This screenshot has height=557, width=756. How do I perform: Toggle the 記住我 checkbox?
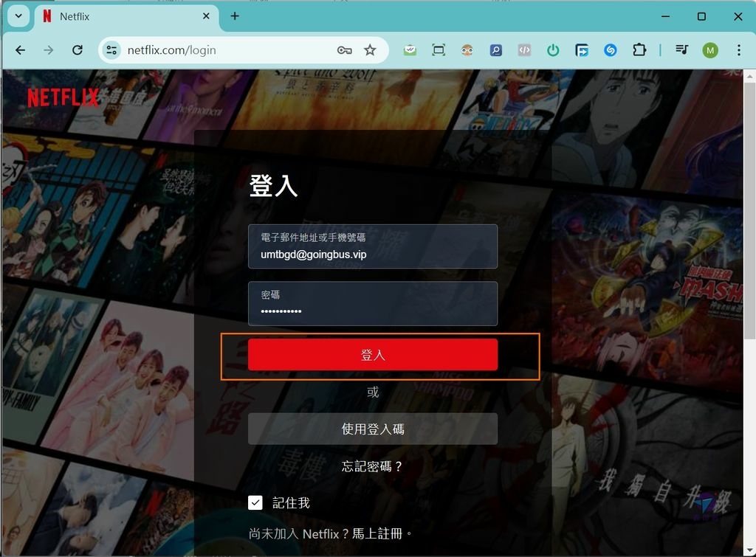255,502
